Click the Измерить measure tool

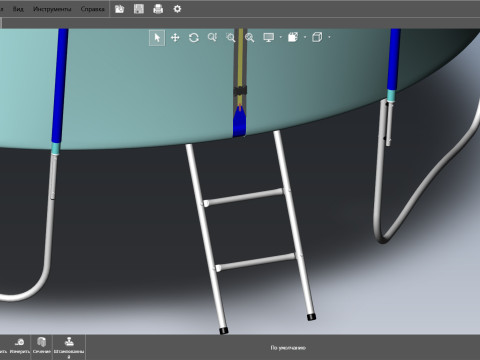[20, 346]
